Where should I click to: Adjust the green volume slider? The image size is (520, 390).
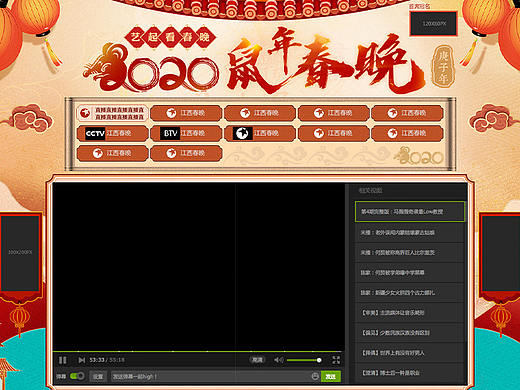click(x=304, y=360)
